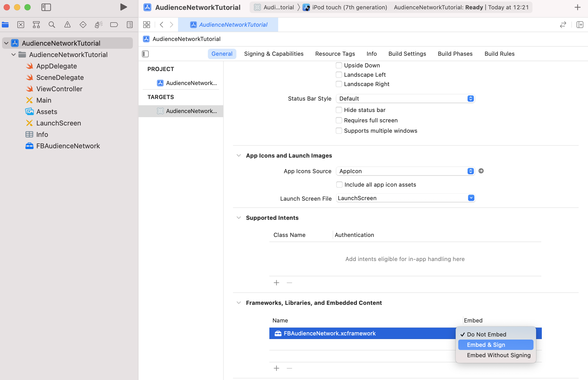Open the Debug navigator

pyautogui.click(x=99, y=25)
